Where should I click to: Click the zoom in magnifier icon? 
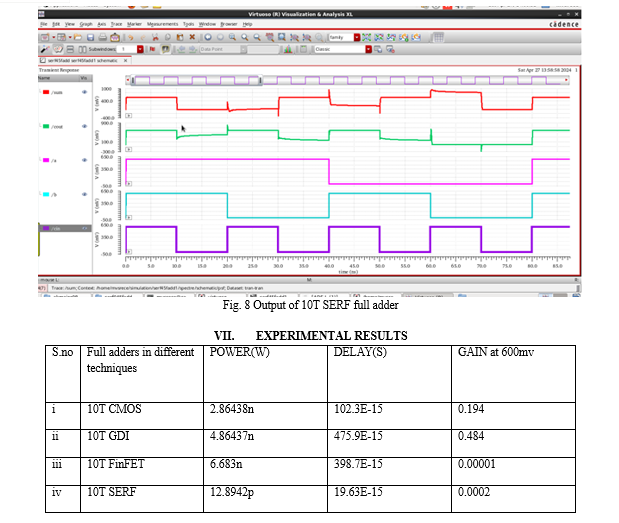pyautogui.click(x=245, y=37)
